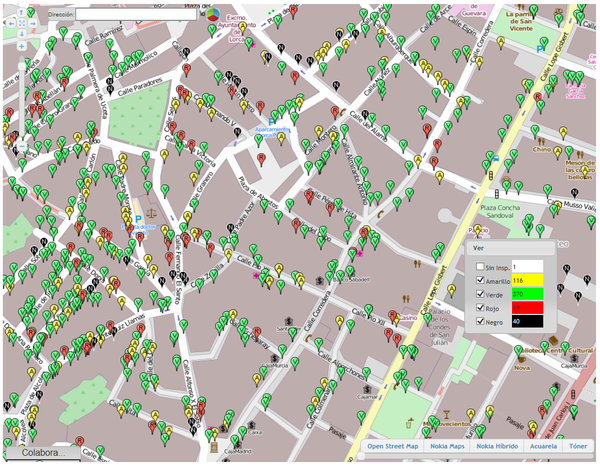
Task: Toggle the Negro filter checkbox
Action: tap(479, 322)
